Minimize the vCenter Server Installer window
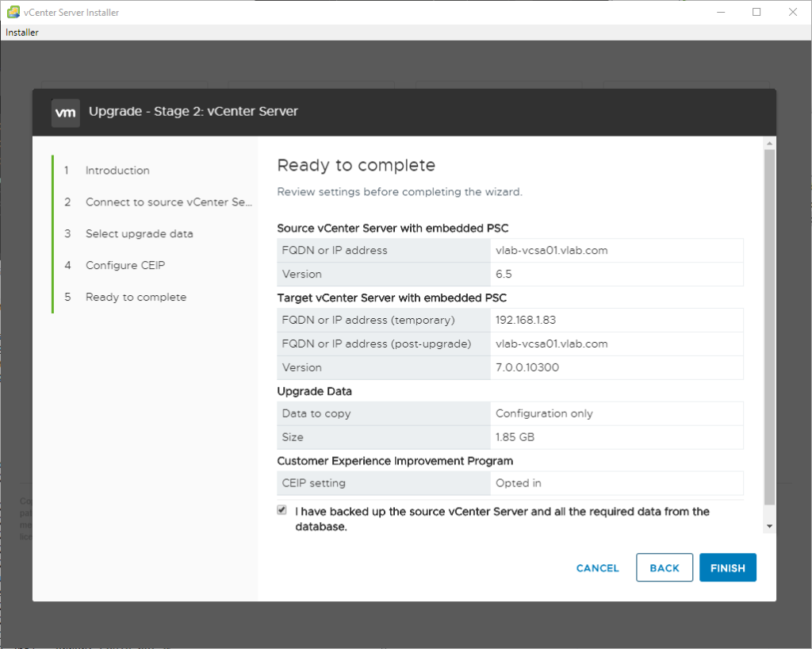This screenshot has height=649, width=812. (x=720, y=12)
